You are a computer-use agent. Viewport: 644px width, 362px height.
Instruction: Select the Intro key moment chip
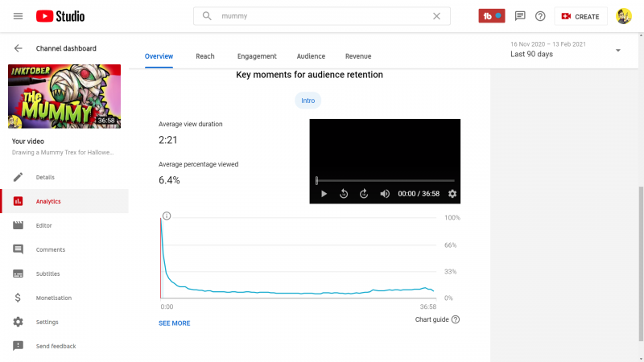[308, 101]
